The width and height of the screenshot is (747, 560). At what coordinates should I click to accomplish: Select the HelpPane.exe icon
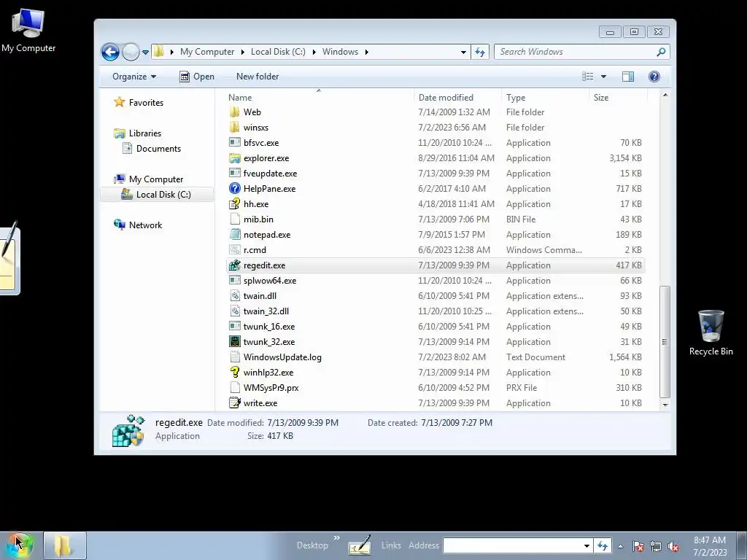(234, 189)
